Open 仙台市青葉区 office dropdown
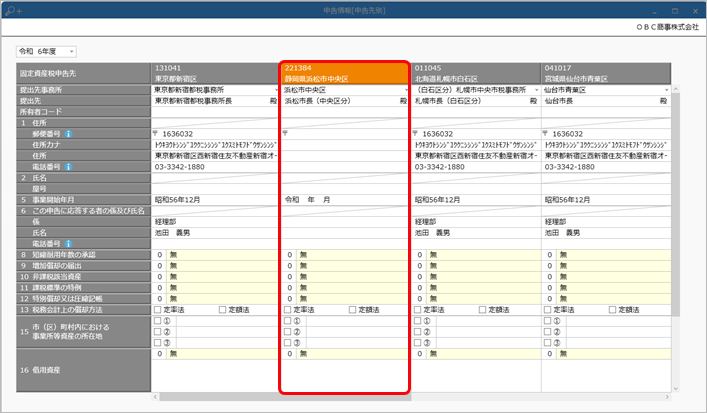 666,90
